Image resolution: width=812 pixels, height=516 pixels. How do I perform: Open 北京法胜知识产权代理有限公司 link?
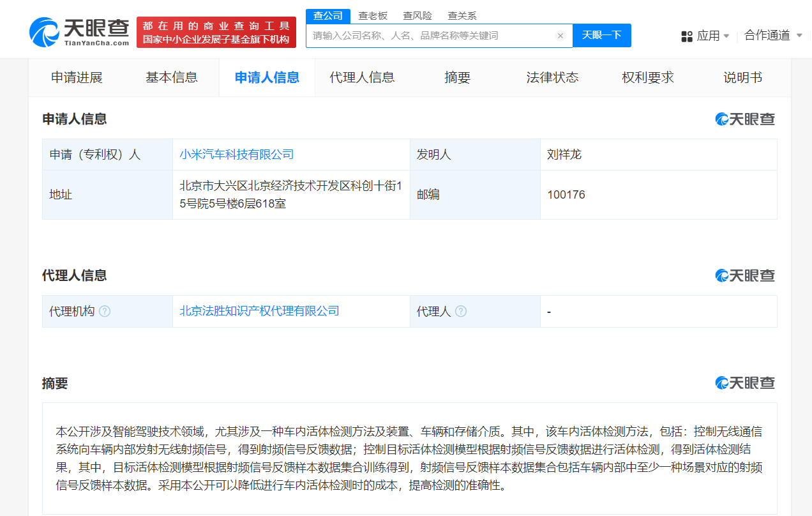(x=259, y=311)
